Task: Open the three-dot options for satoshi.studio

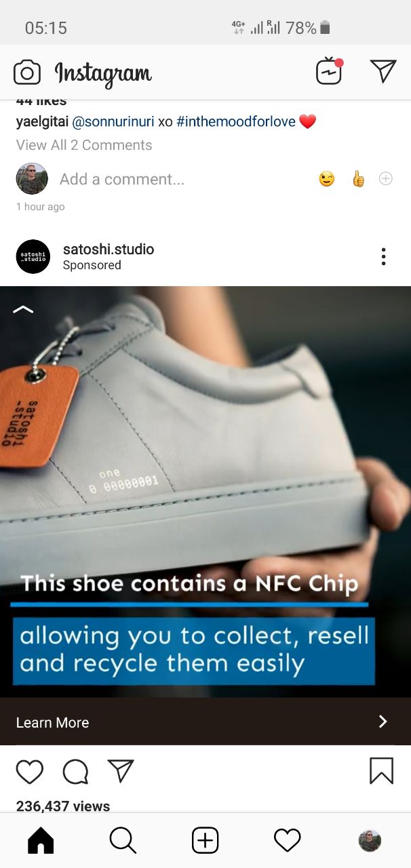Action: coord(383,256)
